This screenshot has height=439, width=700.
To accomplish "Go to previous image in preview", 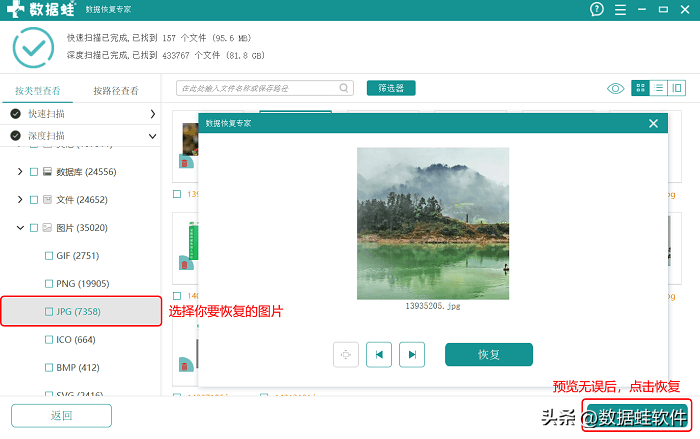I will click(x=379, y=355).
